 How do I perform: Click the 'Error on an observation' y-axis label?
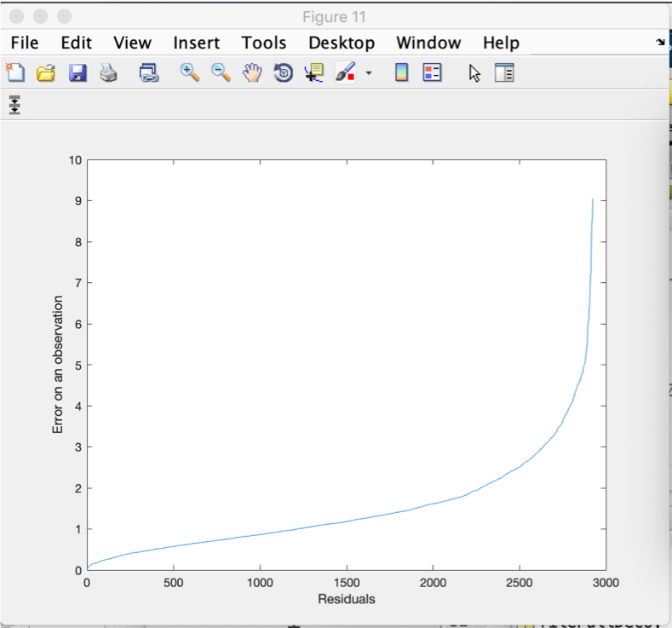pyautogui.click(x=57, y=365)
